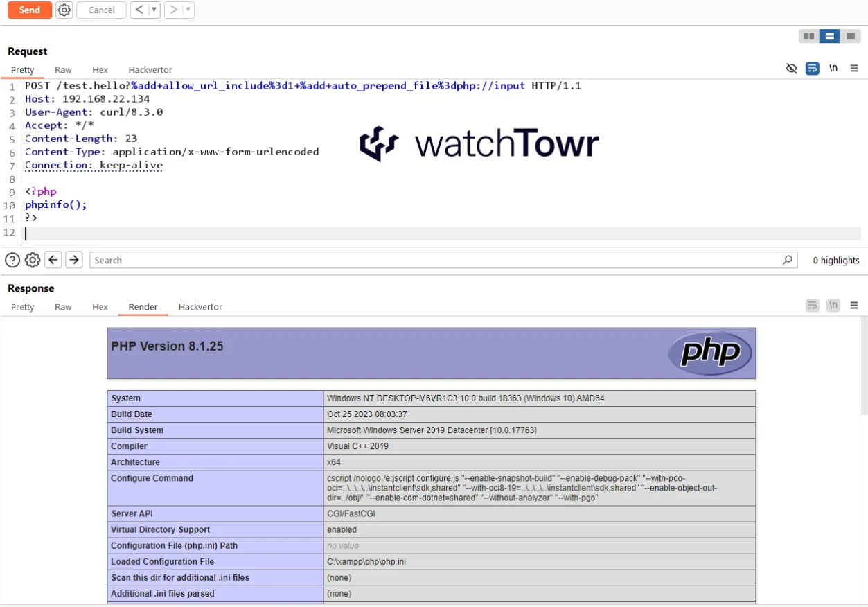Click the POST request line in editor

click(x=303, y=86)
